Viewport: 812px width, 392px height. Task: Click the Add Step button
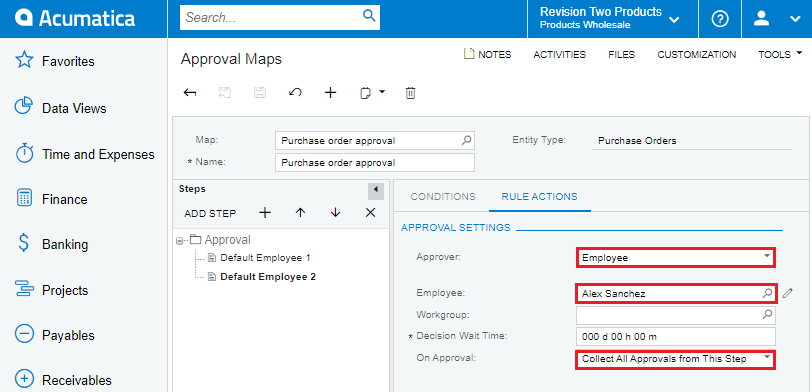(x=210, y=213)
